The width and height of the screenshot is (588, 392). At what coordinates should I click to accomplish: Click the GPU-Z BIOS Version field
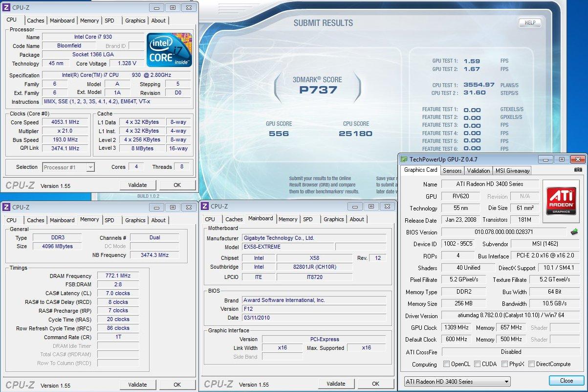(503, 232)
